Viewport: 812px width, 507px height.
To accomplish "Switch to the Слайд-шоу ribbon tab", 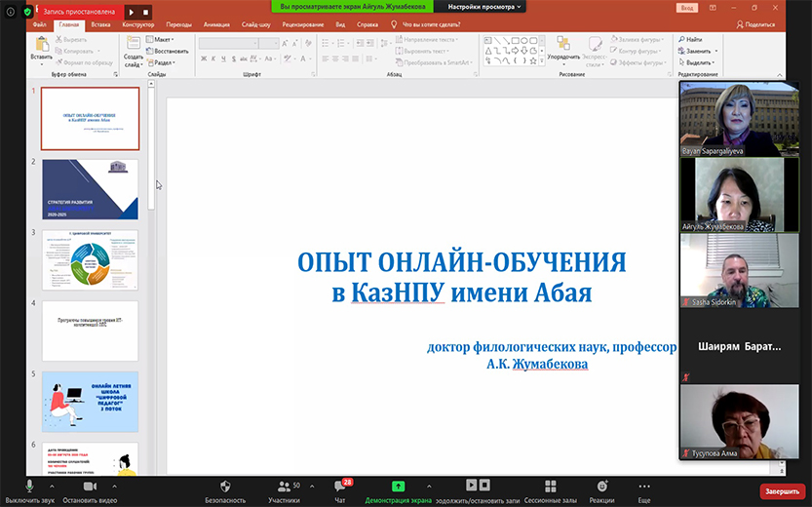I will click(x=255, y=24).
